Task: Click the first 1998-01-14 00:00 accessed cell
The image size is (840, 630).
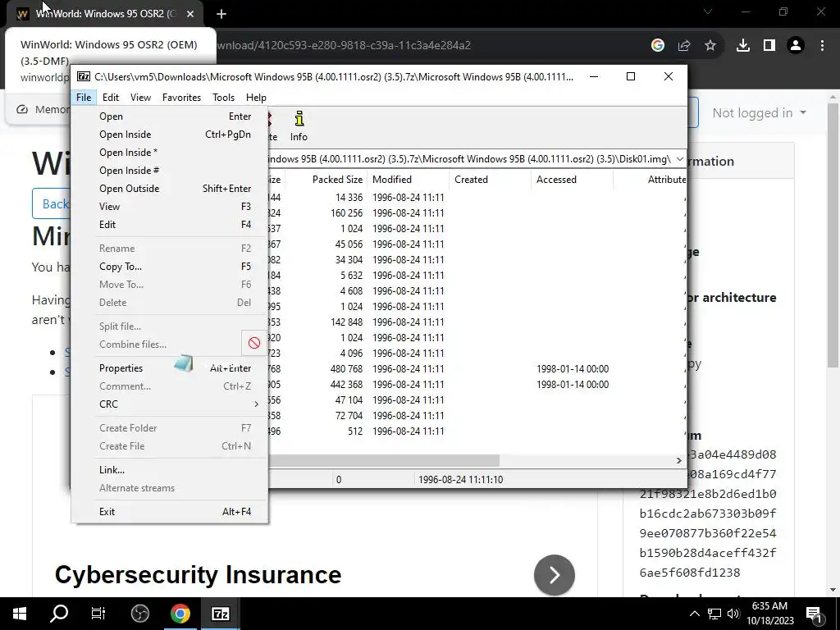Action: (x=573, y=368)
